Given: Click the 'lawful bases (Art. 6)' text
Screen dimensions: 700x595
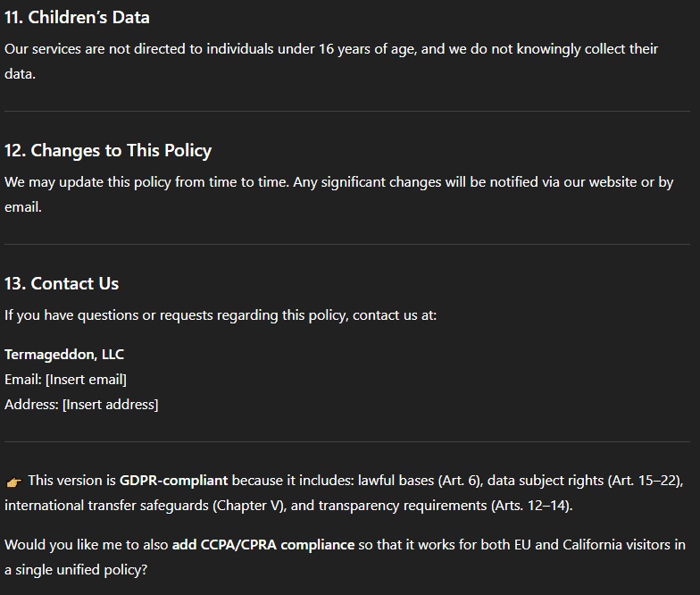Looking at the screenshot, I should [x=421, y=481].
